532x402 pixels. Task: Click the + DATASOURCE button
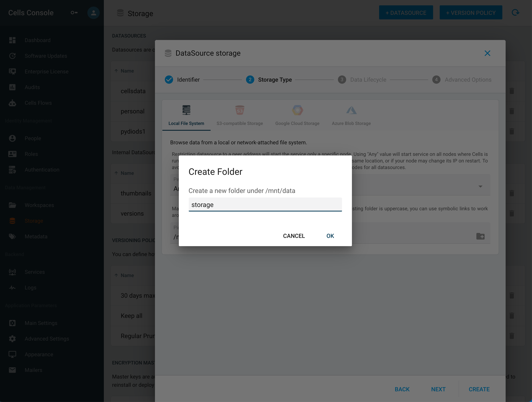(x=406, y=13)
